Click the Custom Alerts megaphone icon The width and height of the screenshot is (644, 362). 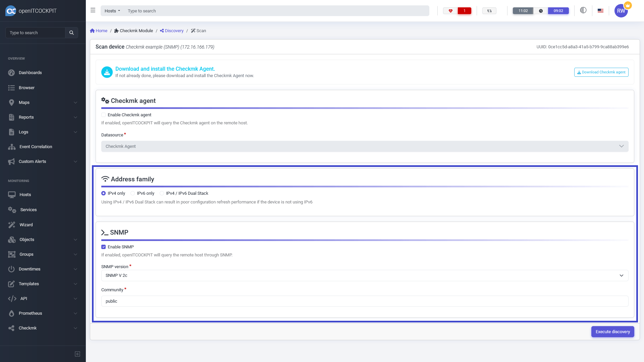click(11, 162)
